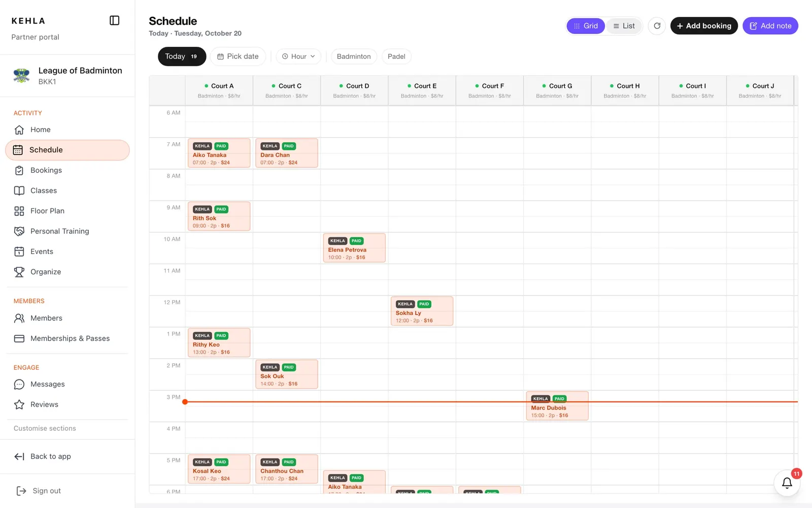Click the 6 AM time label
Image resolution: width=812 pixels, height=508 pixels.
pyautogui.click(x=173, y=113)
